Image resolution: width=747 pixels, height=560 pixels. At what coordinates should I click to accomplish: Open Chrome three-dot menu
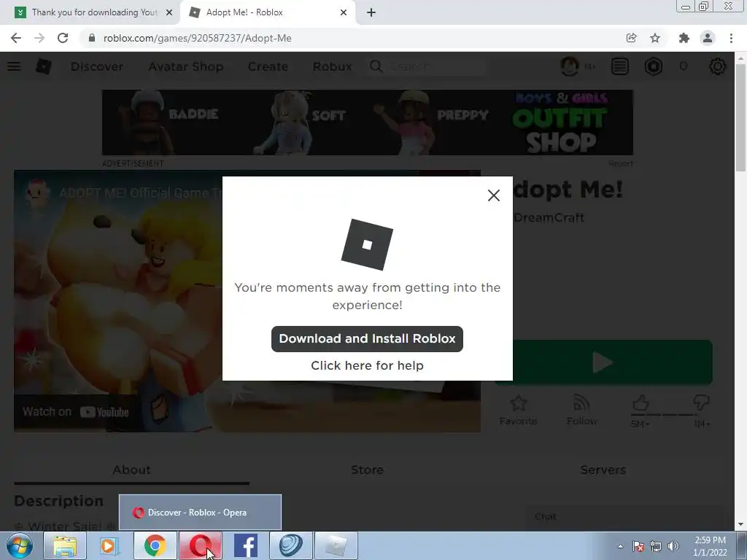[731, 38]
